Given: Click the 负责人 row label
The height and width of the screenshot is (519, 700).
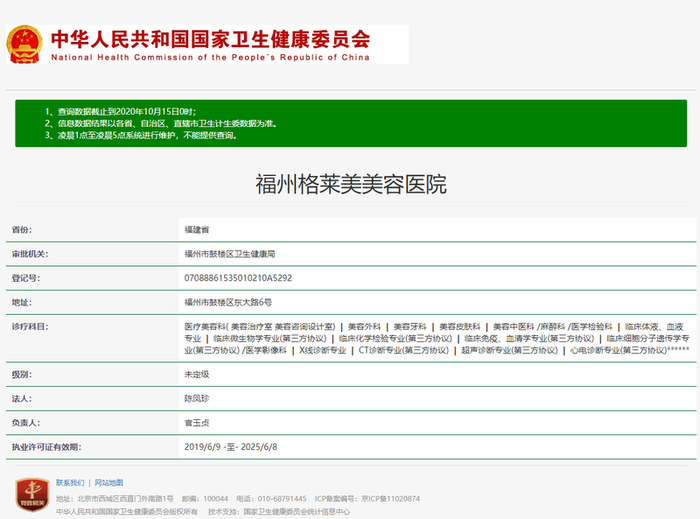Looking at the screenshot, I should (25, 423).
